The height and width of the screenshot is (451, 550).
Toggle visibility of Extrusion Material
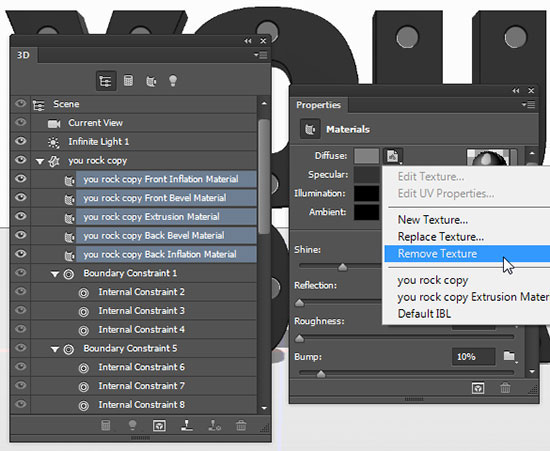tap(21, 216)
